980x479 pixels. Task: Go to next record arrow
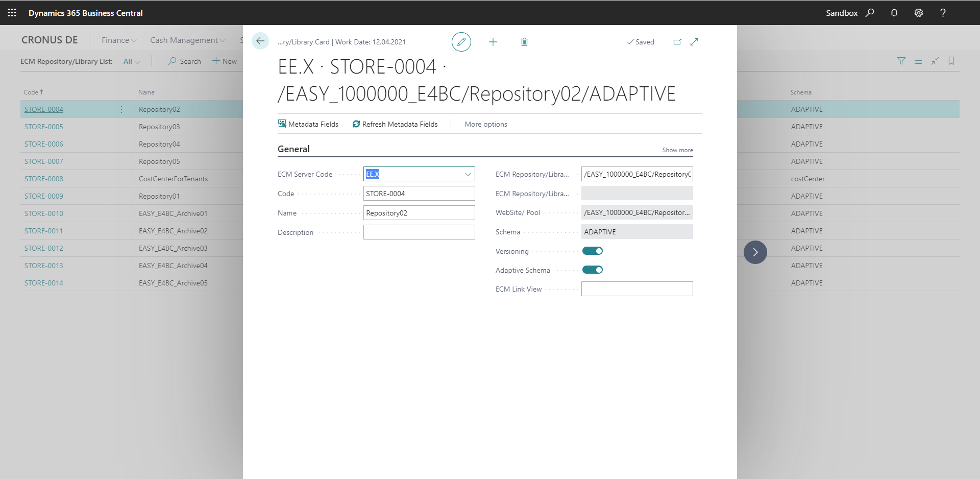[755, 252]
